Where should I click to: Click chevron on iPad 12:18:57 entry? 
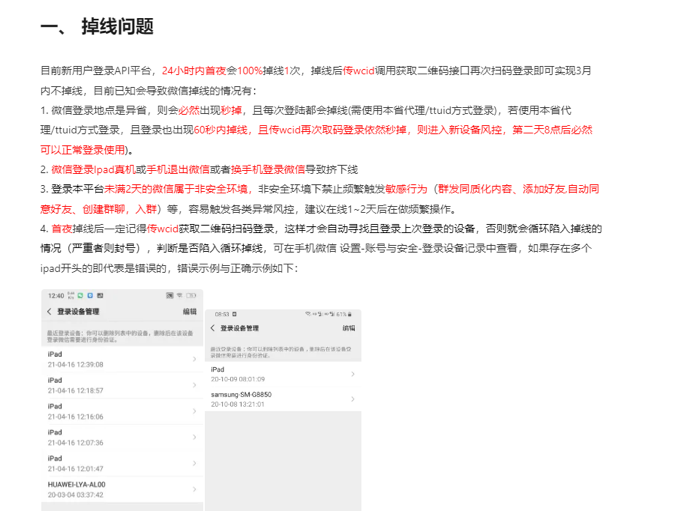pos(193,384)
